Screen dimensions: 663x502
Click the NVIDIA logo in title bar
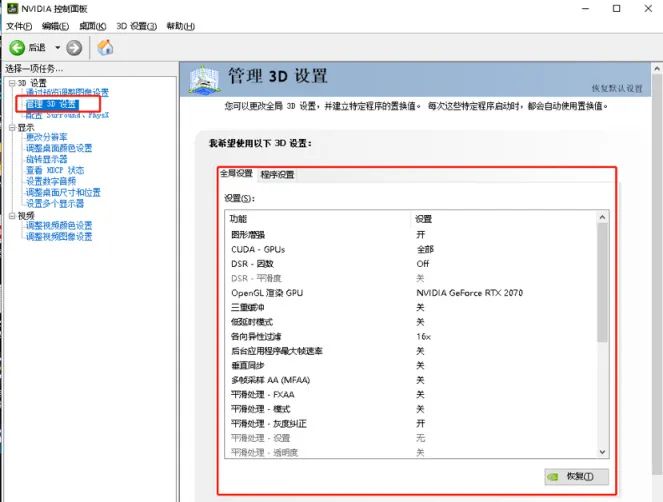10,8
